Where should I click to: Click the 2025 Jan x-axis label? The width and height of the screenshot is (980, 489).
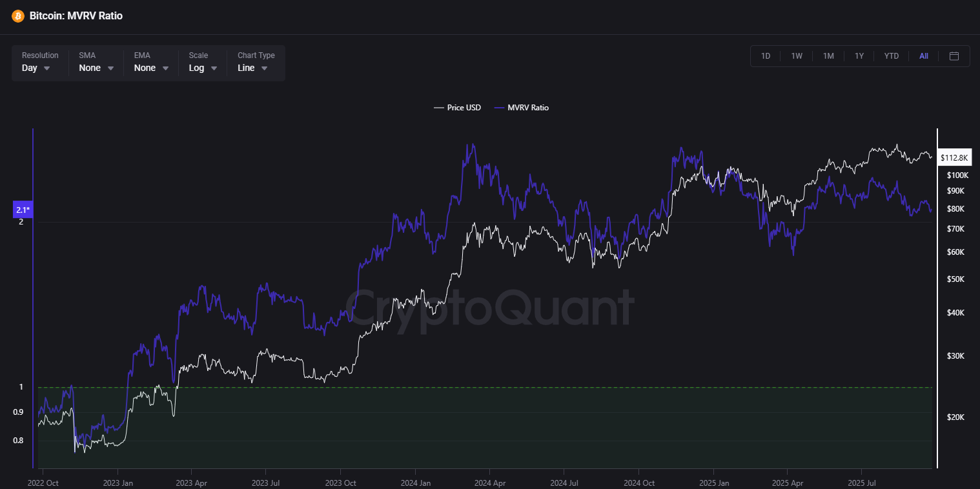pos(714,483)
